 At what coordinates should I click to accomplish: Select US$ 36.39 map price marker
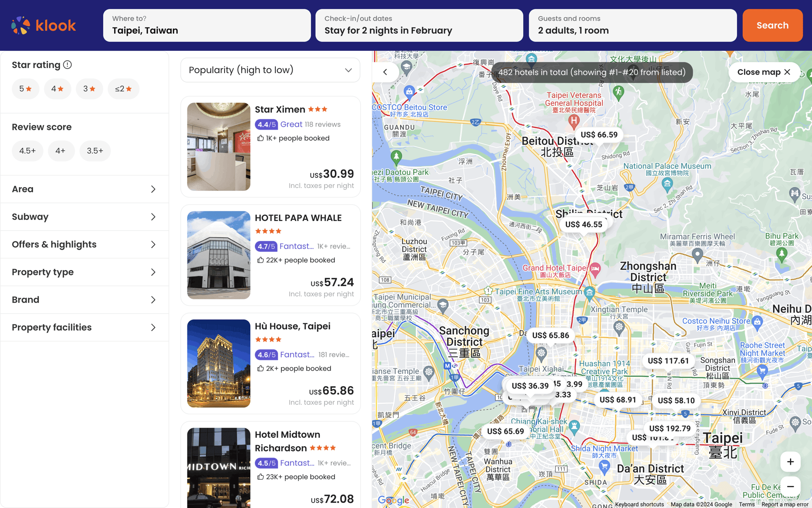coord(530,386)
